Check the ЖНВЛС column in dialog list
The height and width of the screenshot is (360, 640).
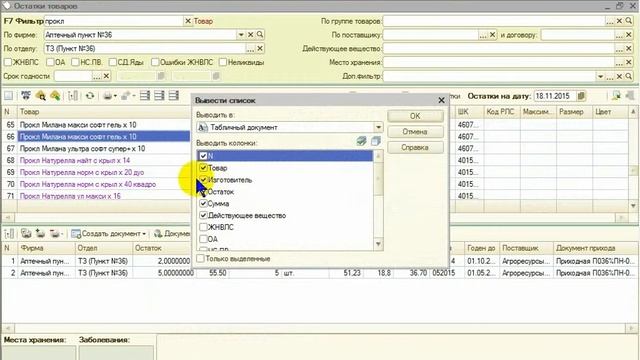coord(203,227)
